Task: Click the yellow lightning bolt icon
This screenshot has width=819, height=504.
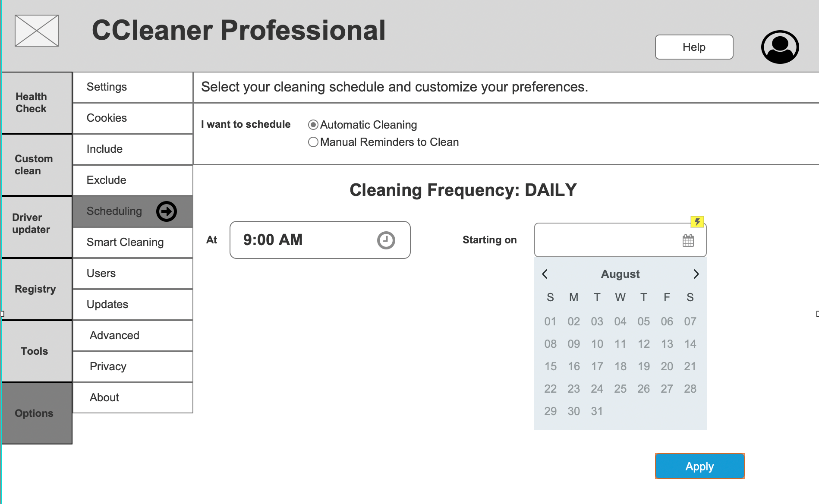Action: (697, 222)
